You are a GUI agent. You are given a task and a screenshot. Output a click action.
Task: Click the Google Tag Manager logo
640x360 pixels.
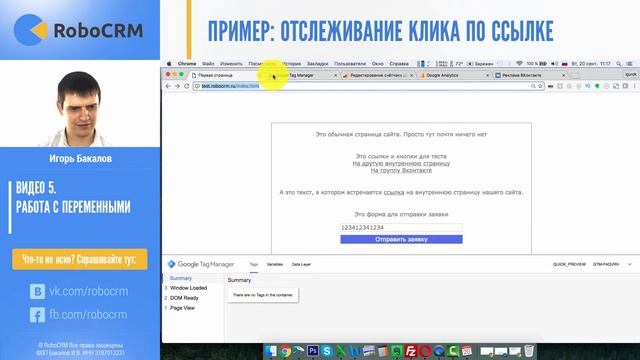click(x=201, y=264)
